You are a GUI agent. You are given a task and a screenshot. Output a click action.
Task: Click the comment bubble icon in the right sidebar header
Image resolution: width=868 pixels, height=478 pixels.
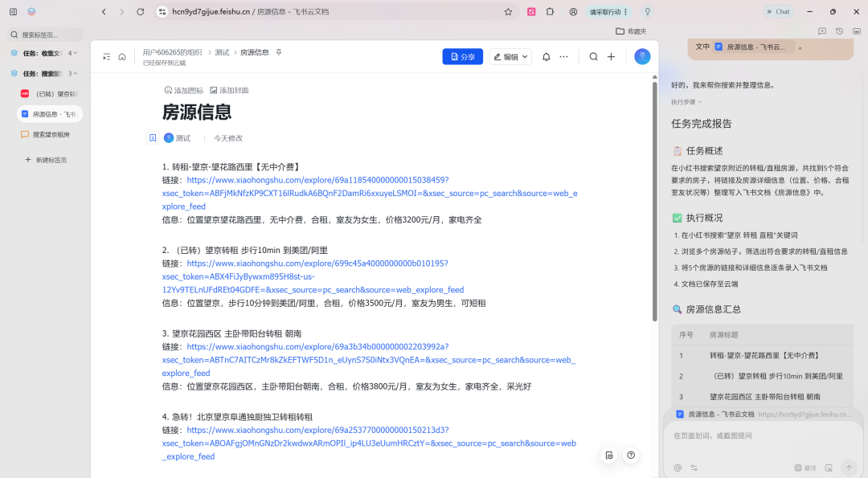click(x=821, y=30)
